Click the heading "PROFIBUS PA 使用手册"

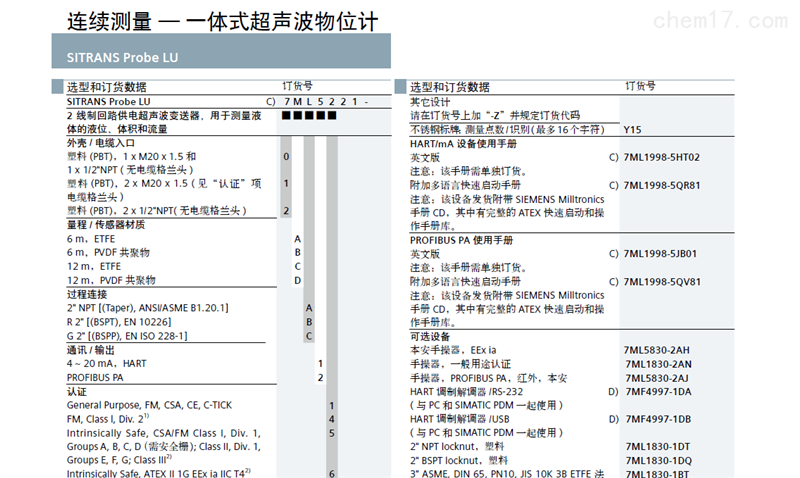[x=462, y=240]
